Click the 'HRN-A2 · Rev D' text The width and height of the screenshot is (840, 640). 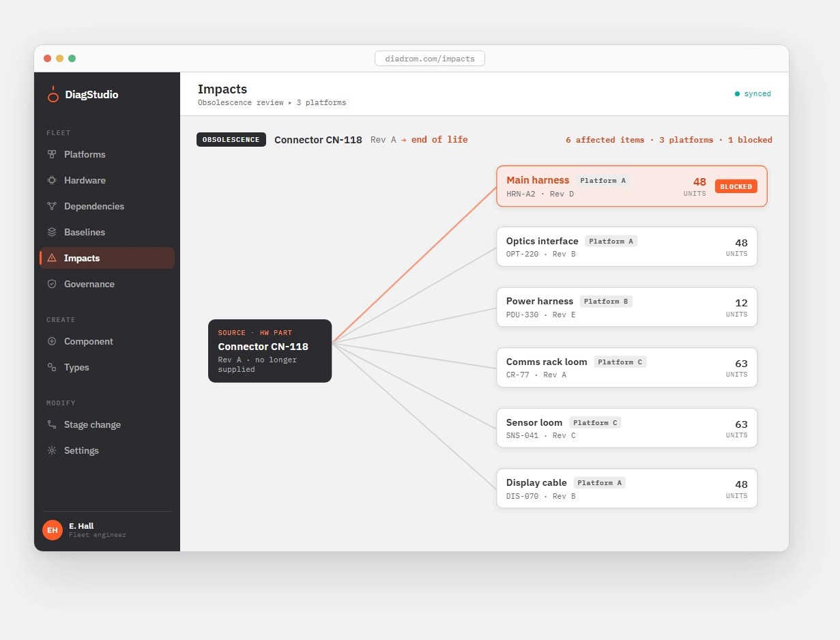(x=540, y=194)
